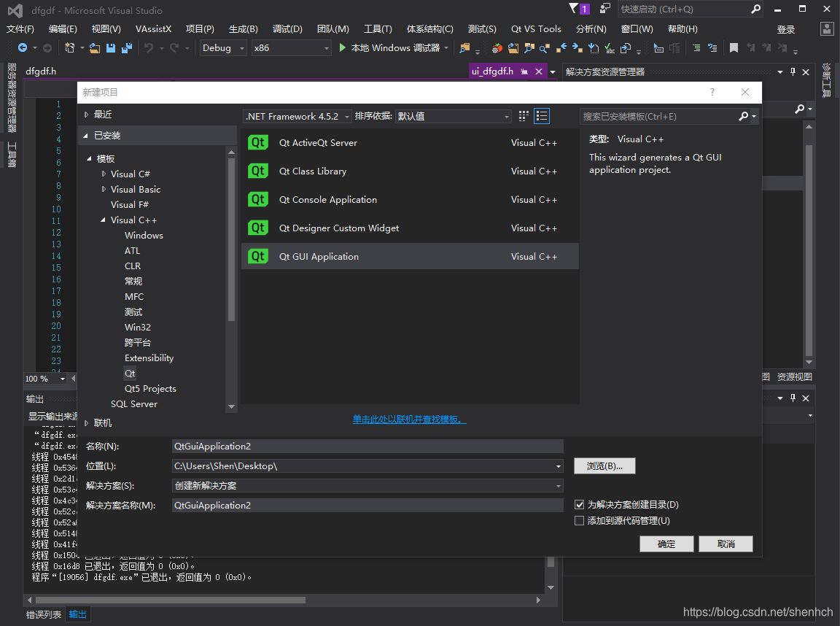Switch template view to small icons grid
The width and height of the screenshot is (840, 626).
click(524, 116)
